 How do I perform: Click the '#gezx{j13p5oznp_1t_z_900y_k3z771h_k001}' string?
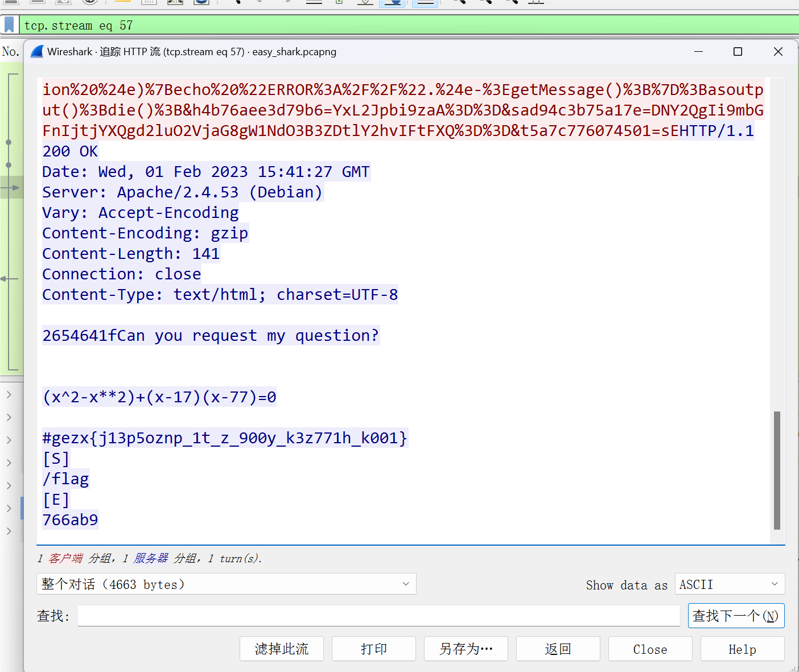point(225,438)
